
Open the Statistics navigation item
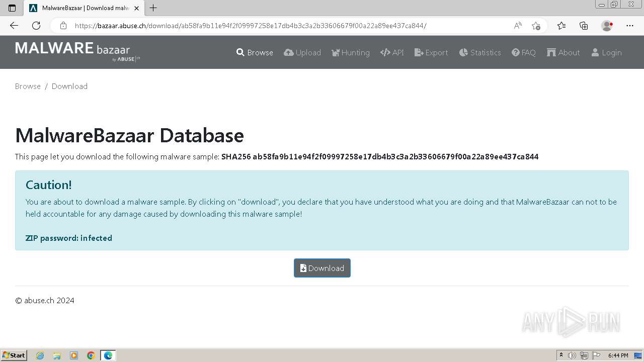pyautogui.click(x=480, y=52)
